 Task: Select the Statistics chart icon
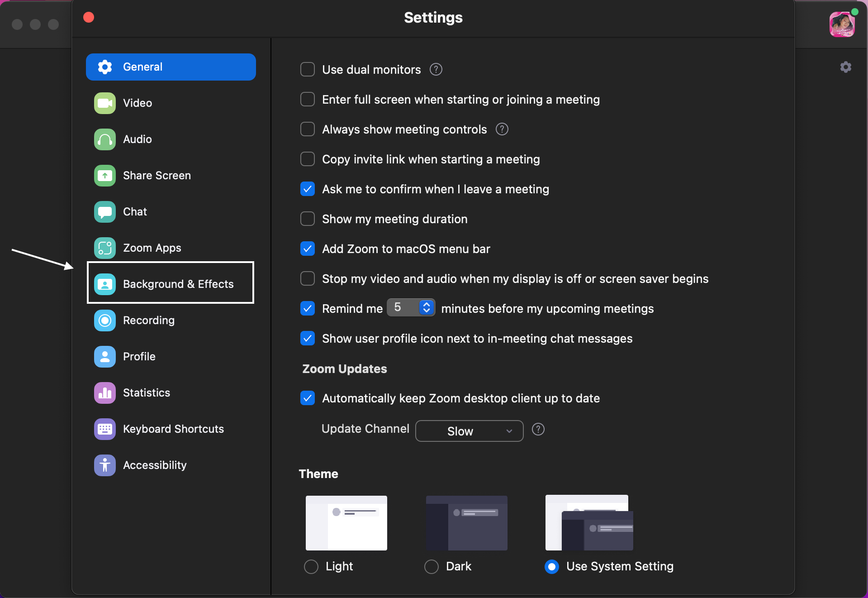click(x=104, y=393)
